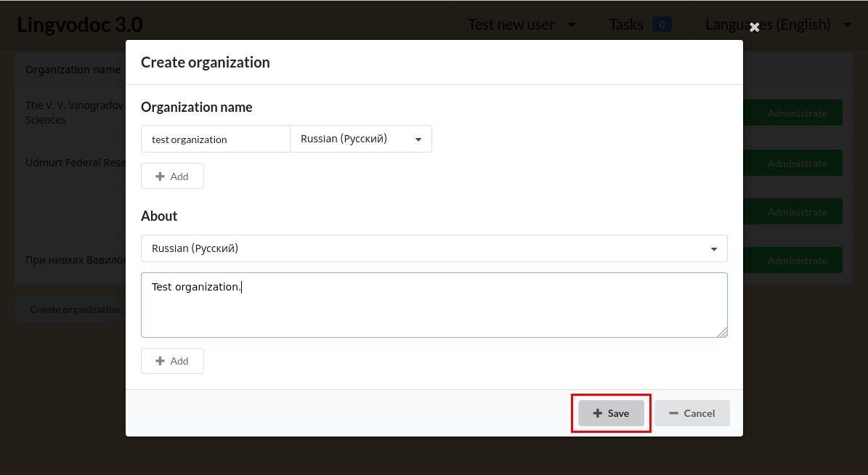Select the "Udmurt Federal Rese" row text
The width and height of the screenshot is (868, 475).
pos(76,163)
